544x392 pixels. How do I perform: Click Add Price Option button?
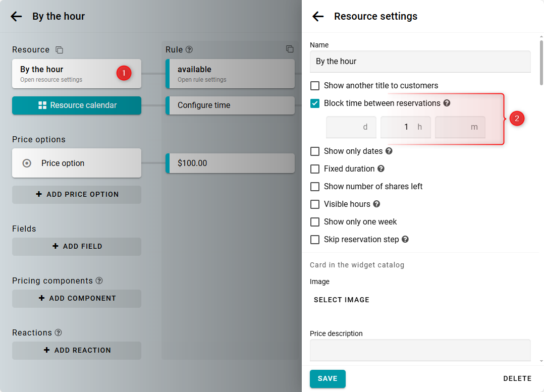77,194
